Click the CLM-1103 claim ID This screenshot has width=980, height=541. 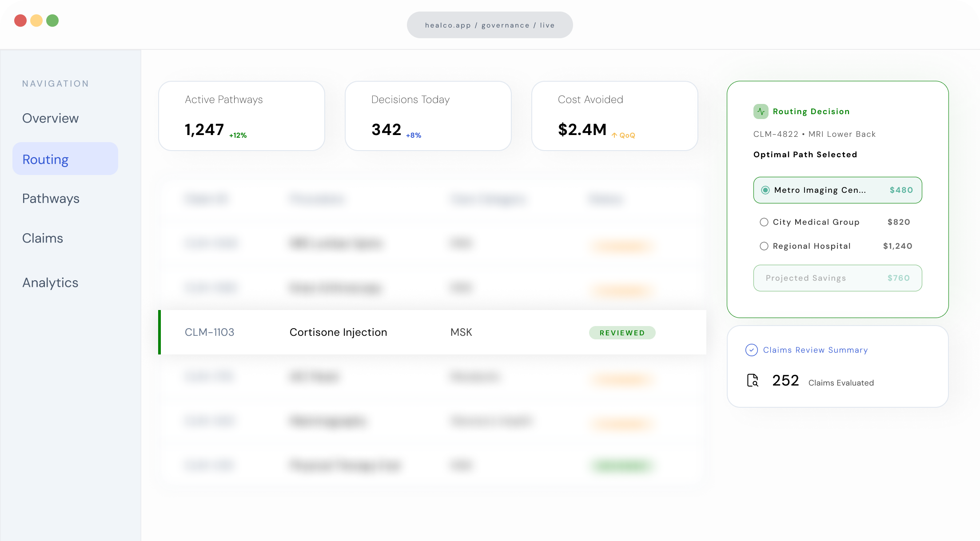[209, 332]
